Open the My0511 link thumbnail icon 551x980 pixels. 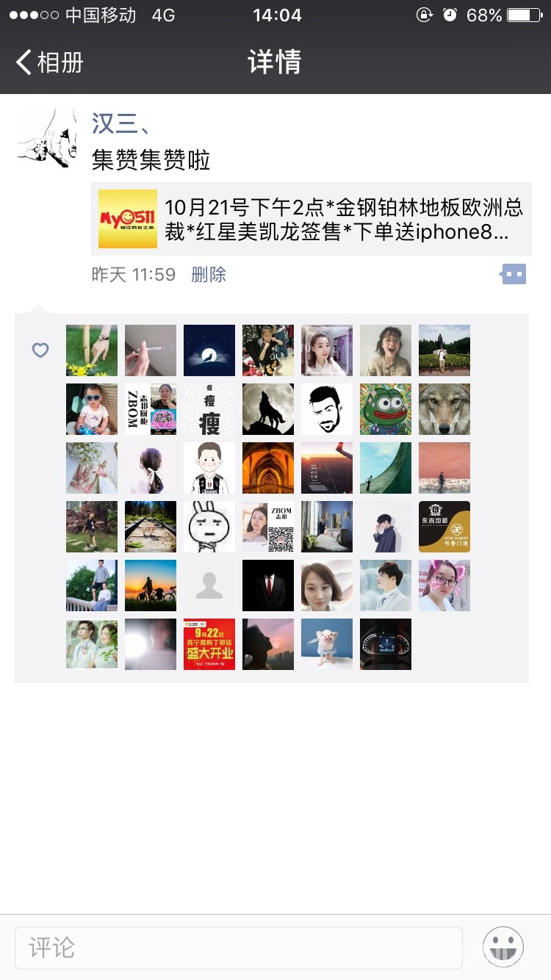(x=128, y=219)
